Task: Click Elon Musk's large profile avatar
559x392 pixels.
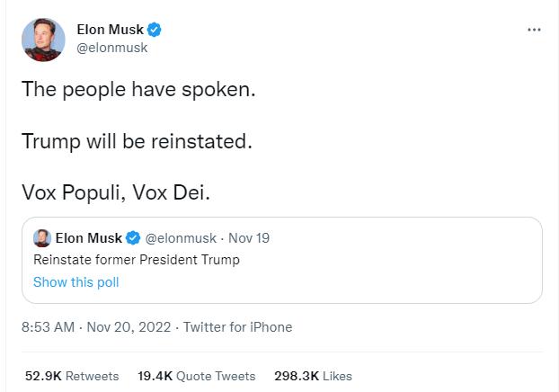Action: (x=42, y=40)
